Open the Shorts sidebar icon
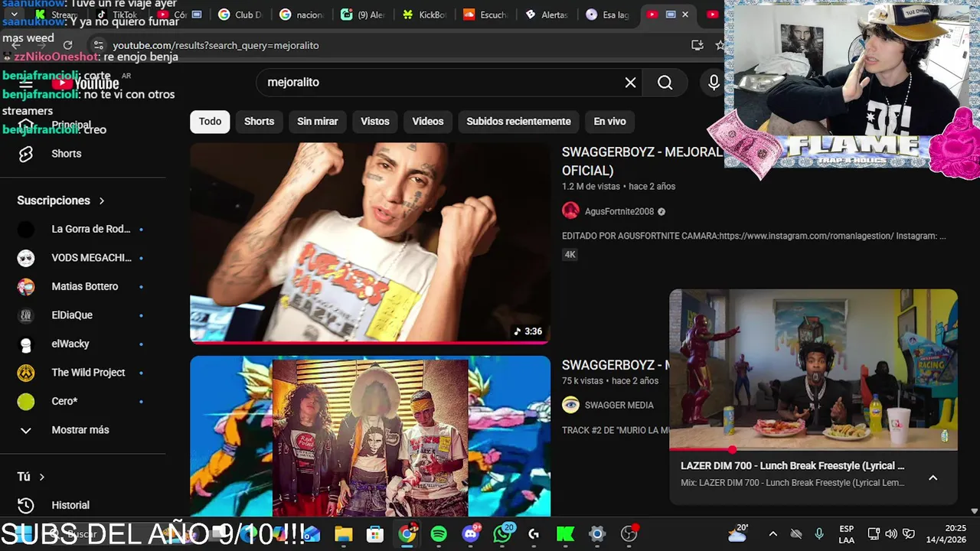This screenshot has height=551, width=980. [x=25, y=154]
